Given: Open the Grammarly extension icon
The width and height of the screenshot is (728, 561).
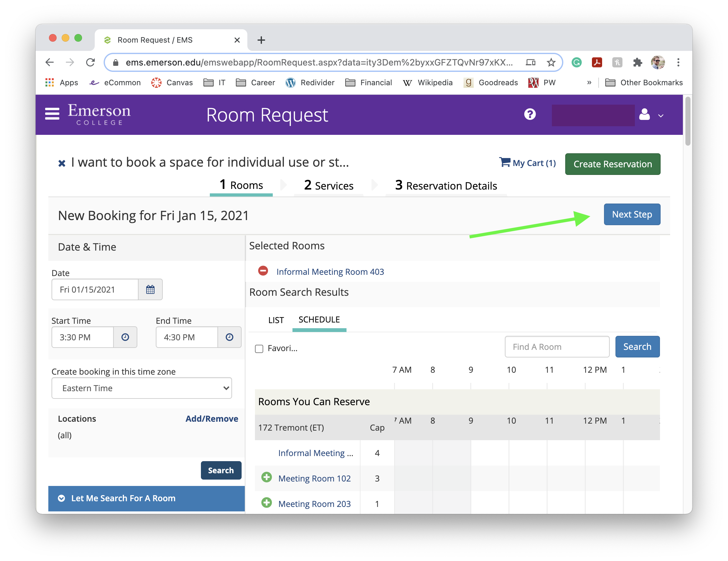Looking at the screenshot, I should point(576,62).
